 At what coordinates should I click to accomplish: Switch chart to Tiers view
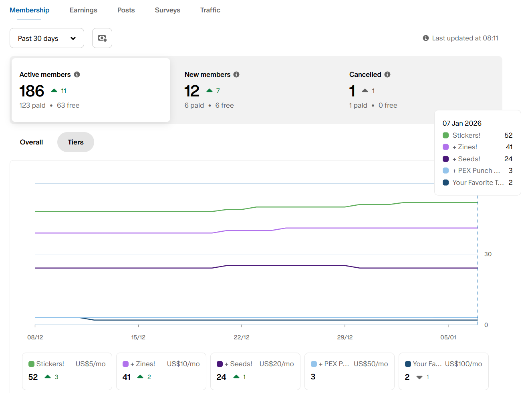click(x=76, y=142)
